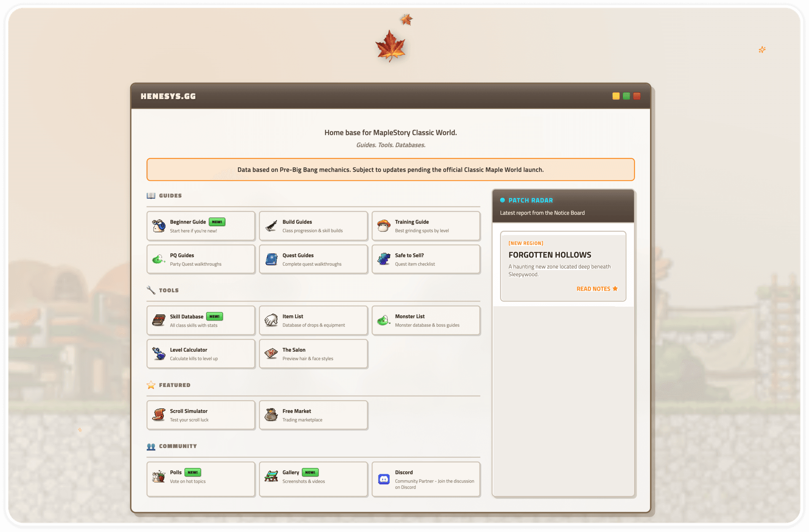This screenshot has height=532, width=809.
Task: Open the Gallery screenshots card
Action: point(313,479)
